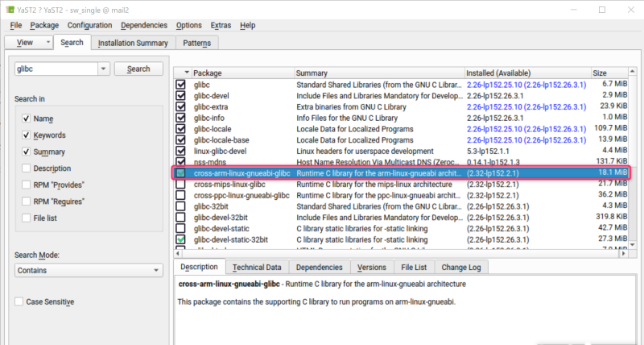Uncheck the Keywords search option
Screen dimensions: 644x345
click(27, 135)
